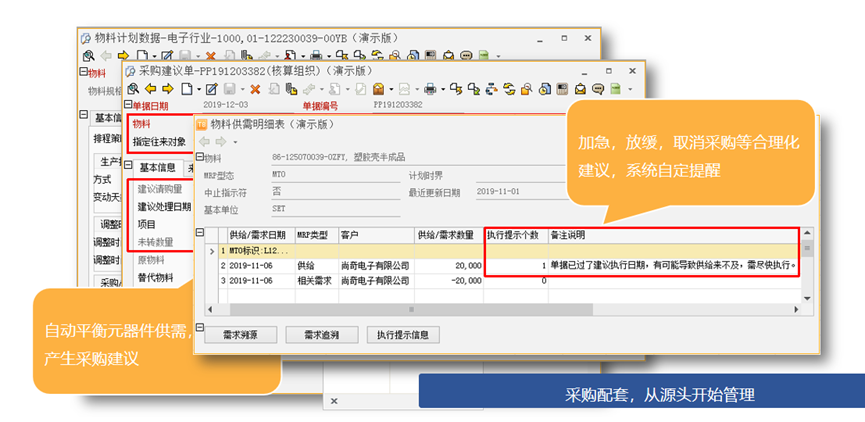Image resolution: width=865 pixels, height=422 pixels.
Task: Open the dropdown beside the package icon in 采购建议单
Action: [391, 89]
